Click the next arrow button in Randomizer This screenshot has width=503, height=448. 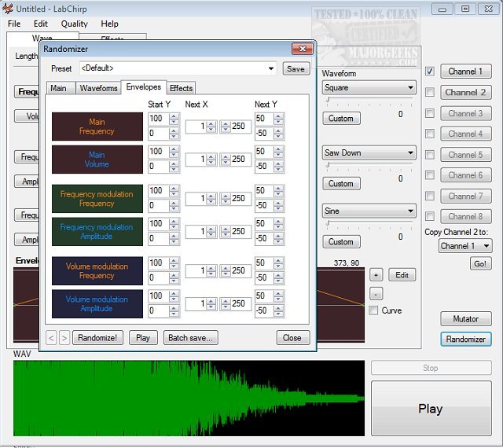64,338
